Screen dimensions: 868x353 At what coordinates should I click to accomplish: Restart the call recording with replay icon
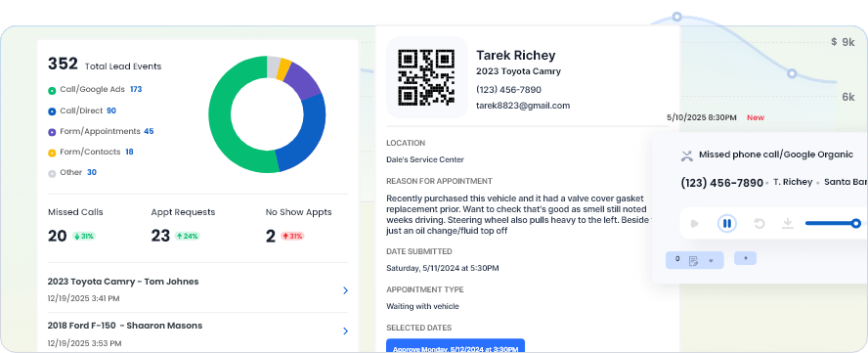(759, 223)
